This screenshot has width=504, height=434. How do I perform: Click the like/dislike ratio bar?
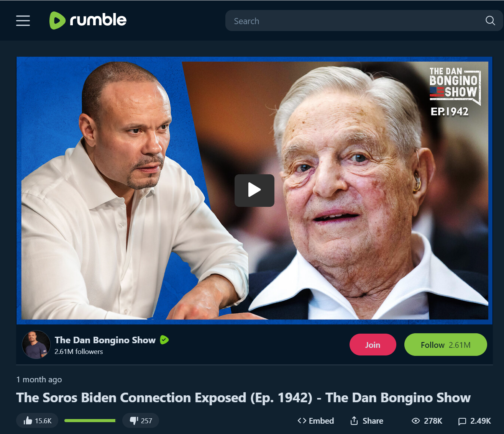point(90,421)
